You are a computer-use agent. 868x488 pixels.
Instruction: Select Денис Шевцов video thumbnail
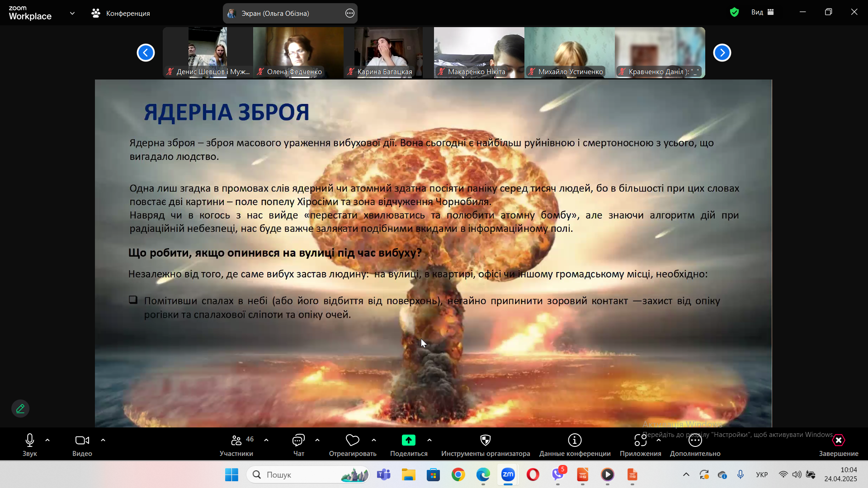pos(208,52)
